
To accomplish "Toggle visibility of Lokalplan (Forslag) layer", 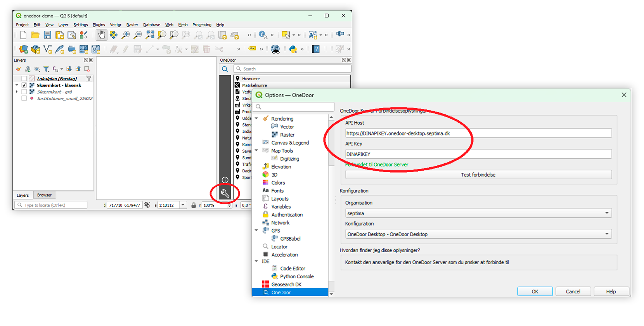I will (24, 79).
